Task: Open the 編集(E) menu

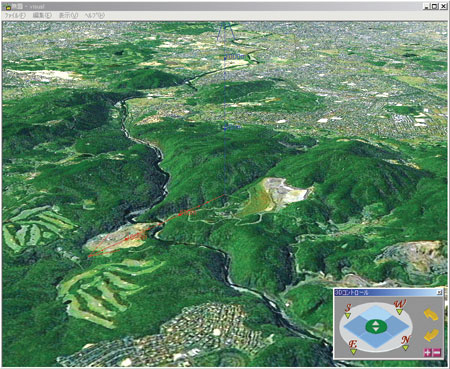Action: [x=42, y=16]
